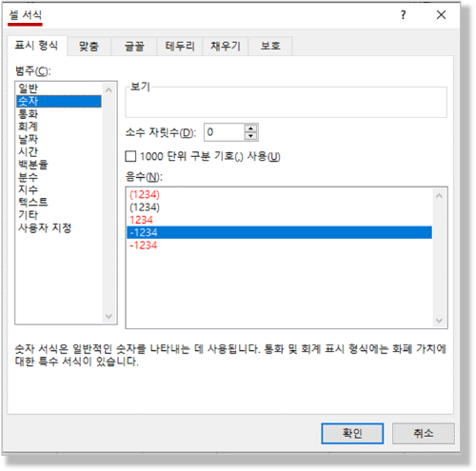Go to the 채우기 tab
The image size is (476, 471).
226,47
